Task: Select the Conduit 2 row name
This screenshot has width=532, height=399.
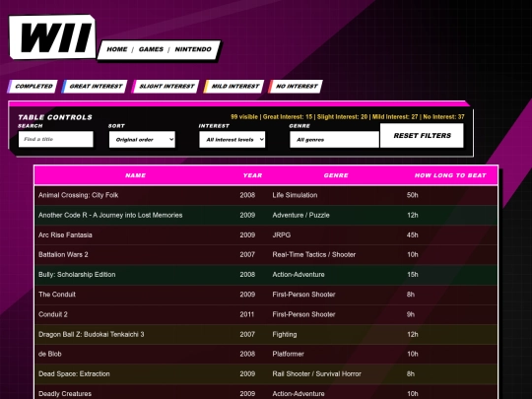Action: [x=53, y=314]
